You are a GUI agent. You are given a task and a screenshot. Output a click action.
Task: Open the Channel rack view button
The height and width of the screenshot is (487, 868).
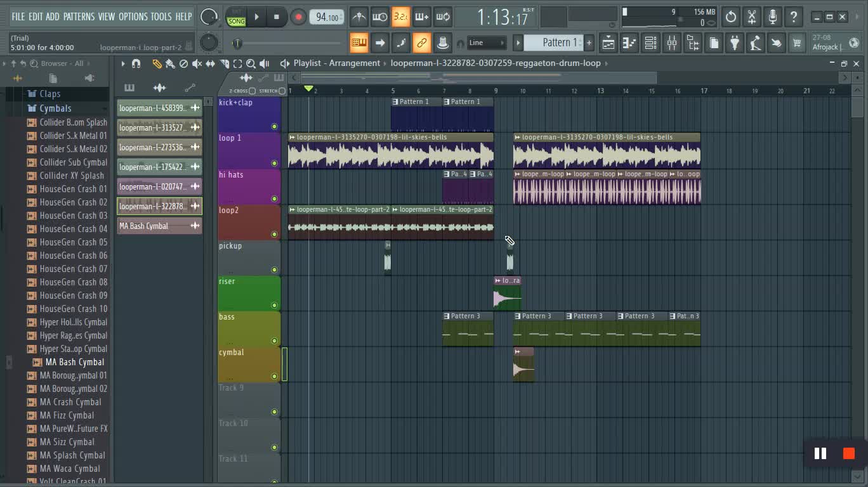[650, 43]
